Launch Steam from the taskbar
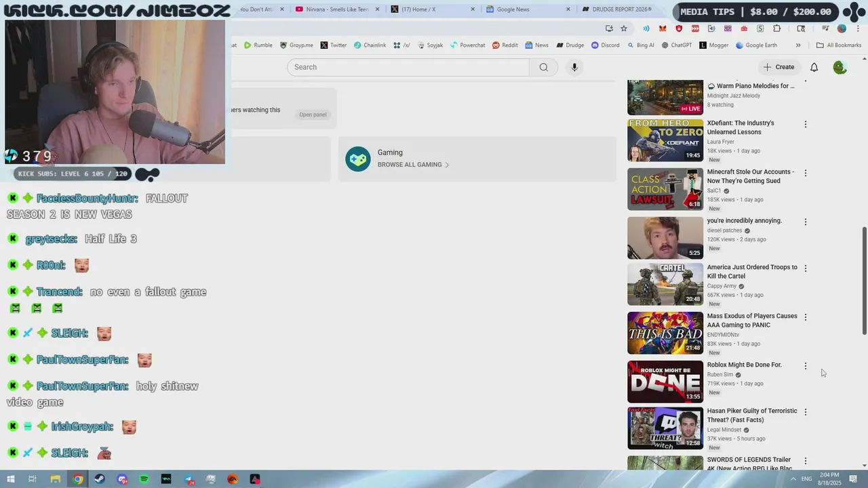This screenshot has height=488, width=868. pyautogui.click(x=100, y=479)
